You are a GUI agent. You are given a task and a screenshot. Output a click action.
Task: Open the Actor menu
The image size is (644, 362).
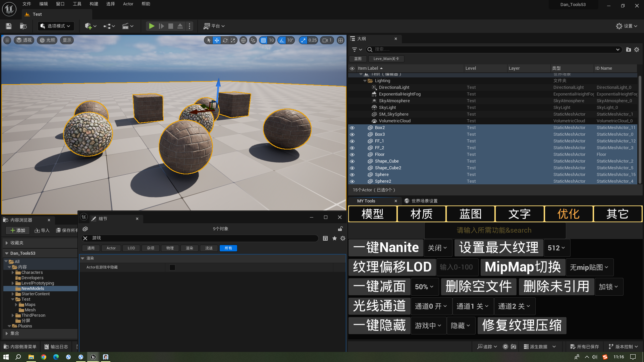(128, 4)
